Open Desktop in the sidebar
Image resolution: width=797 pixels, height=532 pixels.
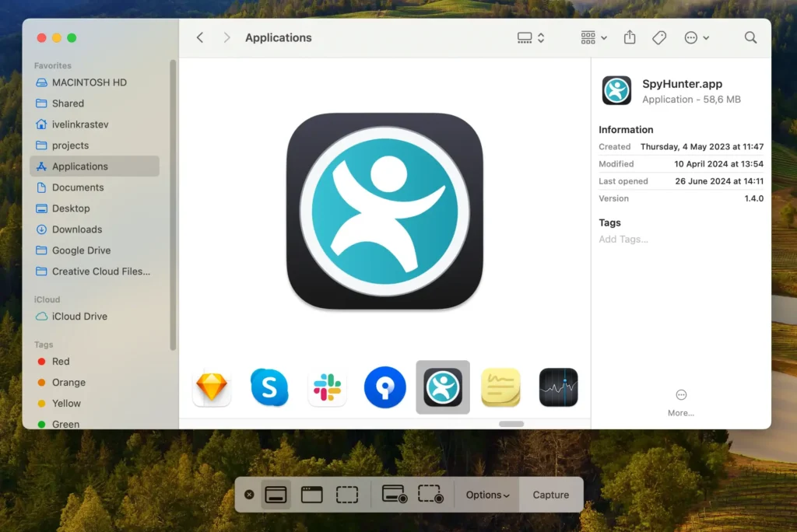pyautogui.click(x=94, y=208)
